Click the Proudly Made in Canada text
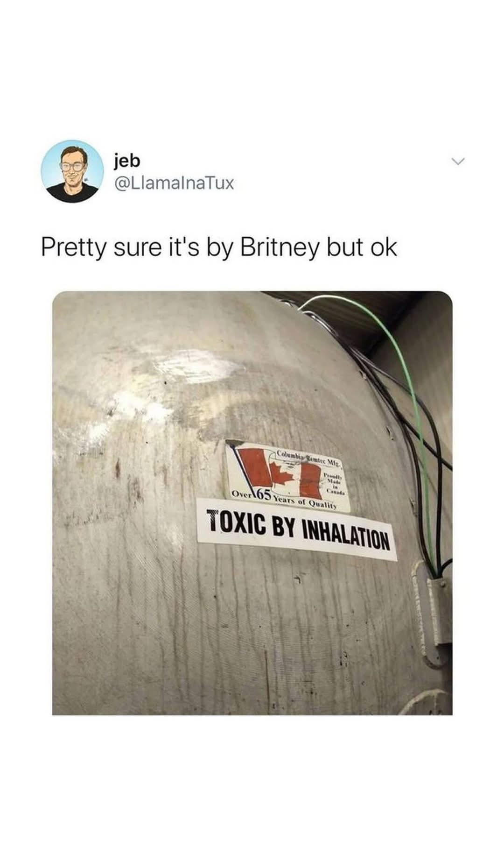This screenshot has height=854, width=504. [334, 483]
